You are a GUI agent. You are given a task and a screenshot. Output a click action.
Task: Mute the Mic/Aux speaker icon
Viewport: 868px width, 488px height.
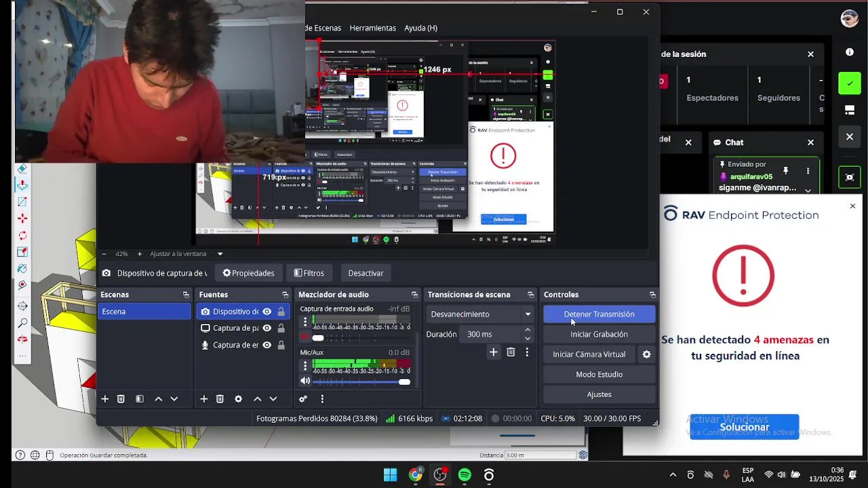point(305,381)
